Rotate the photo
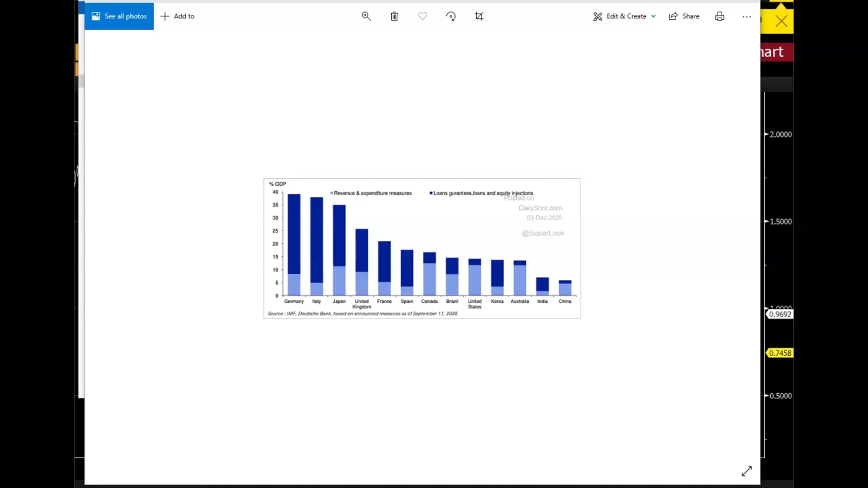This screenshot has width=868, height=488. pyautogui.click(x=451, y=16)
